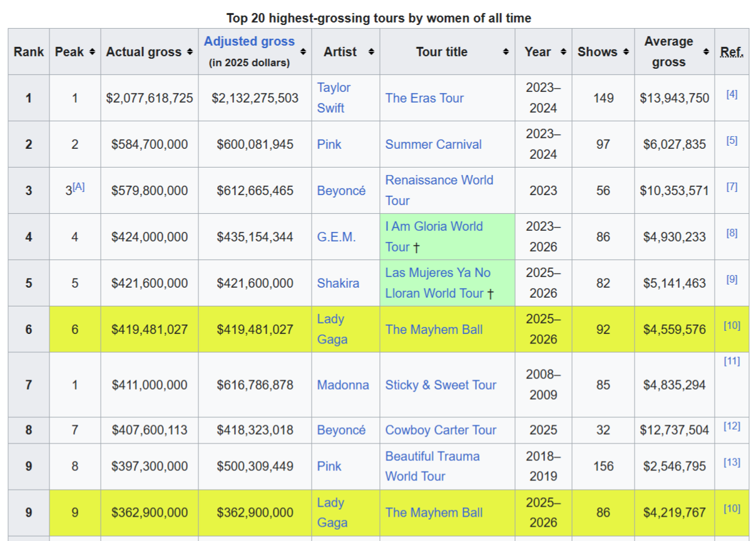This screenshot has width=756, height=541.
Task: Select the $4,930,233 average gross cell
Action: point(675,237)
